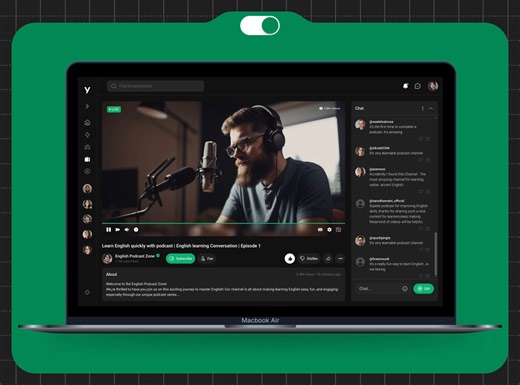Skip to next with the player's next button
Screen dimensions: 520x385
(118, 230)
